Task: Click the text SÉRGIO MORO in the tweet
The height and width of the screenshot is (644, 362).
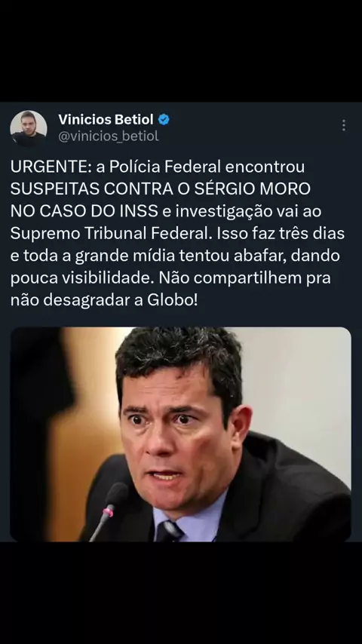Action: tap(252, 189)
